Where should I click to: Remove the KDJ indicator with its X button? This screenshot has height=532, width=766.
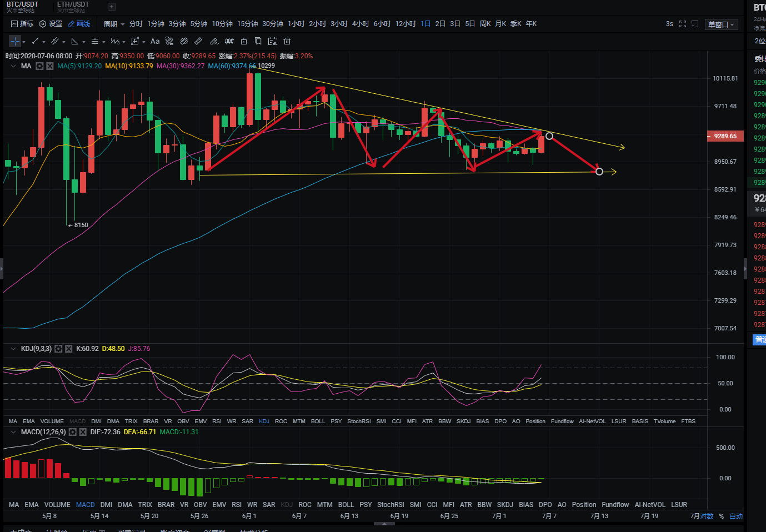(68, 348)
